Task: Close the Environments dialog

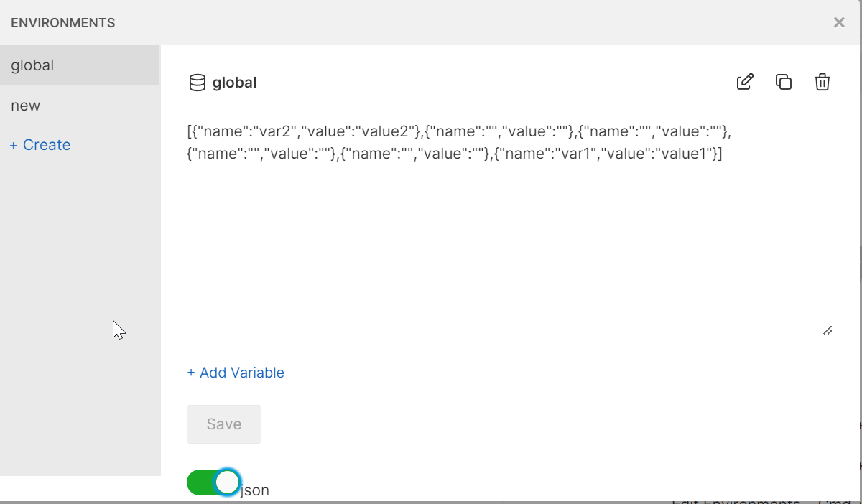Action: [839, 22]
